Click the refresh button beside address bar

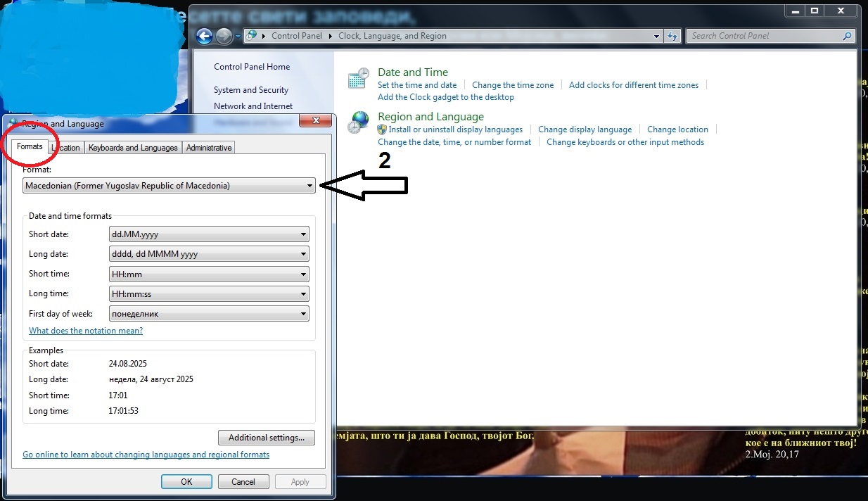672,36
